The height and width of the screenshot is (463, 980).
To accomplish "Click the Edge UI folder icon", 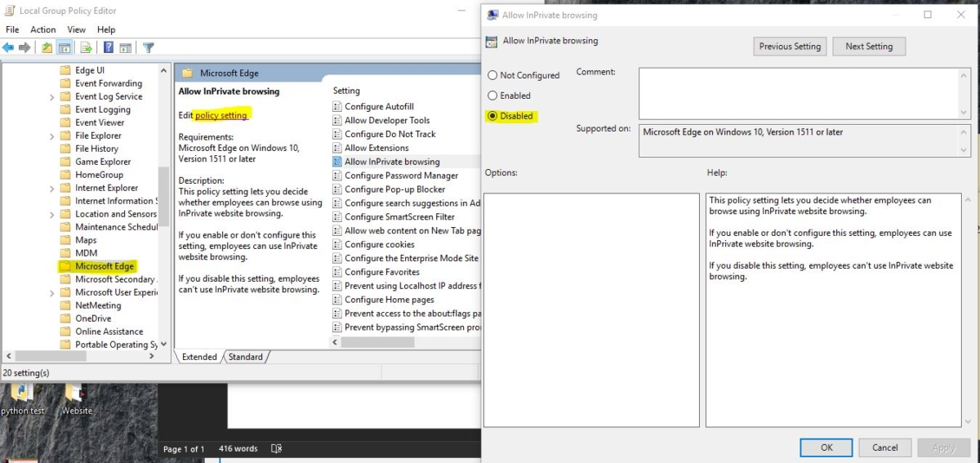I will (x=66, y=70).
